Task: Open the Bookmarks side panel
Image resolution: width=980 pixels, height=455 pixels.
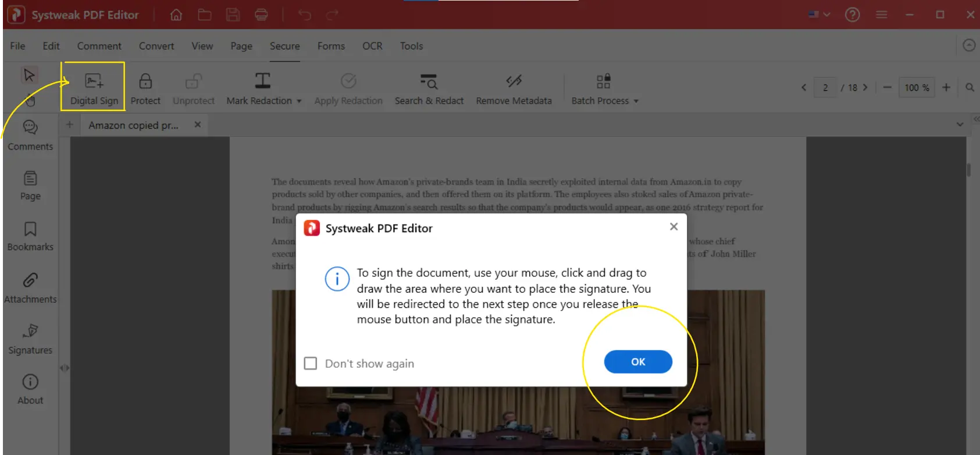Action: tap(30, 236)
